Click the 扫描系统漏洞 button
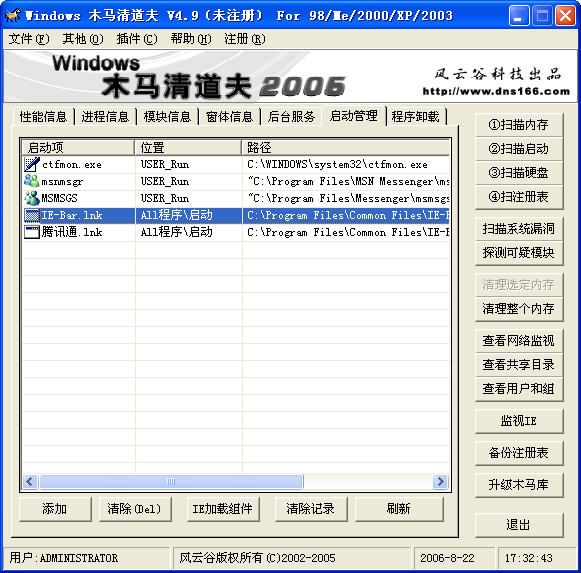The image size is (581, 573). tap(519, 229)
